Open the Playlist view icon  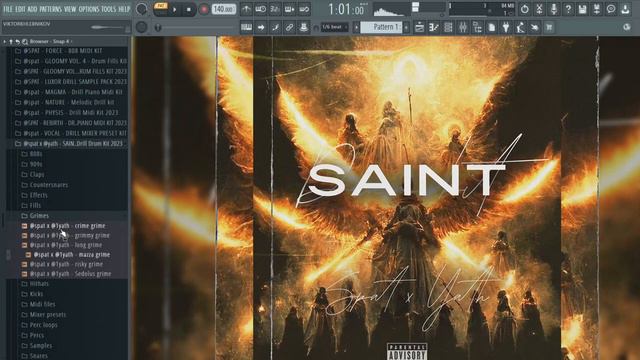419,27
